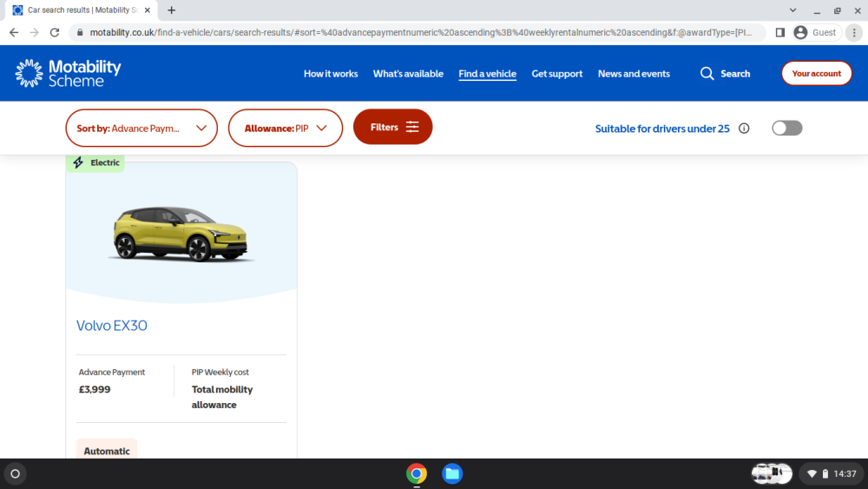Click the Advance Payment label
Viewport: 868px width, 489px height.
click(x=112, y=372)
